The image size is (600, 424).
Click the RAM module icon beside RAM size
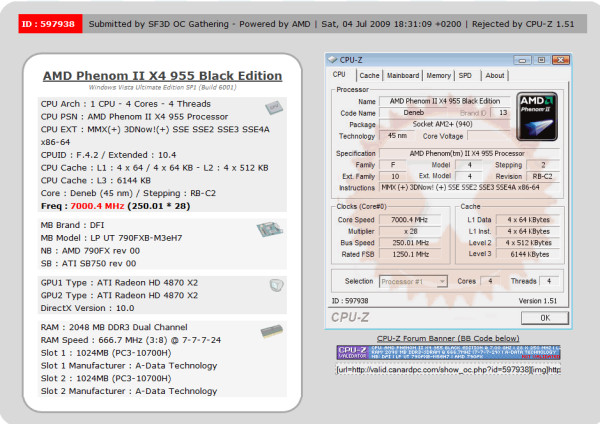tap(270, 329)
